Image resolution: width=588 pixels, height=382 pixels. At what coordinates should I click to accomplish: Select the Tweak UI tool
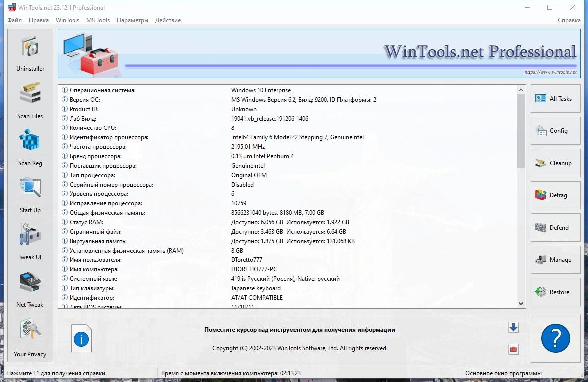pos(30,242)
